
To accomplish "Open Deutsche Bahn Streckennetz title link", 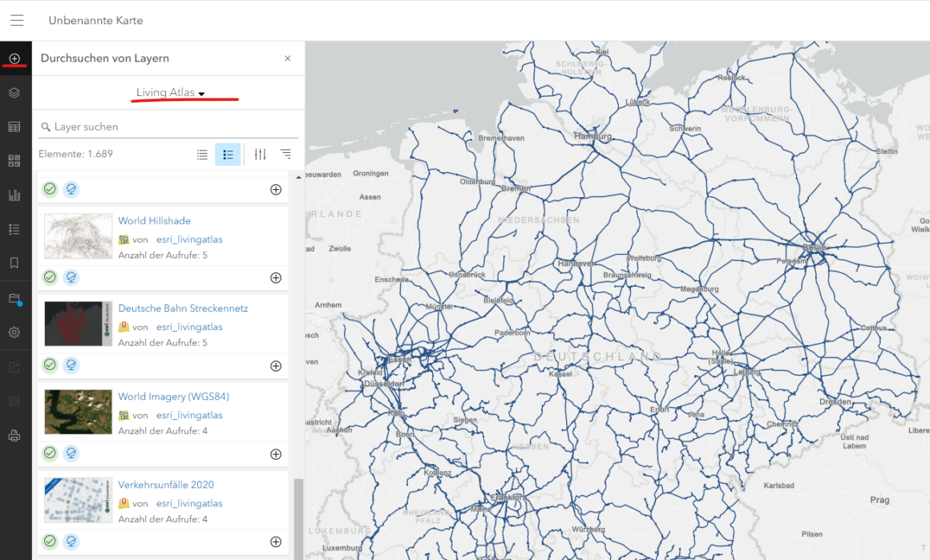I will click(183, 308).
